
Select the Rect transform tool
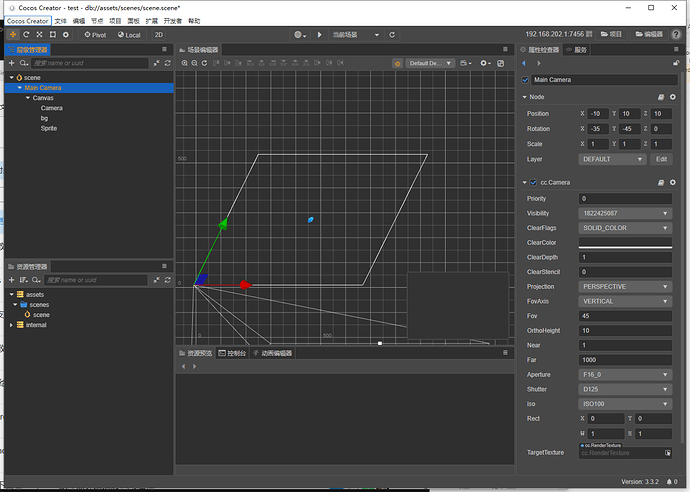53,34
